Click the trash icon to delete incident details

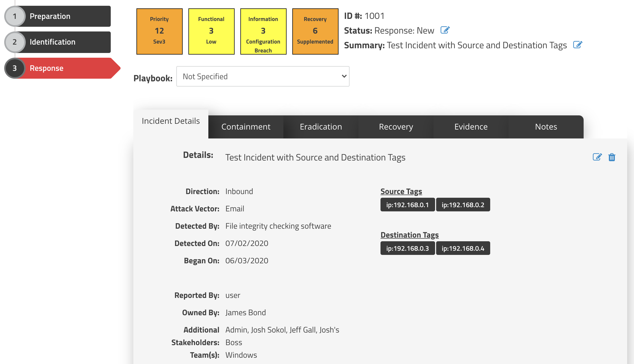[x=612, y=157]
